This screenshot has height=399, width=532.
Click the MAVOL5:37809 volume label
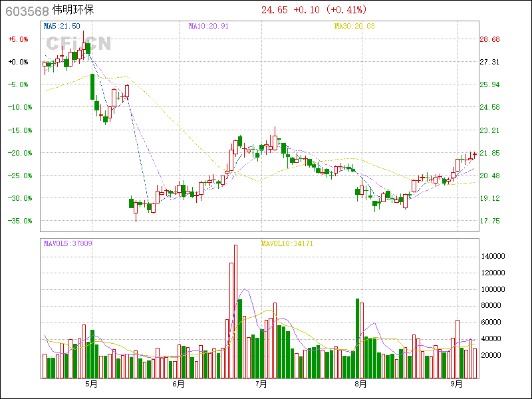tap(68, 243)
